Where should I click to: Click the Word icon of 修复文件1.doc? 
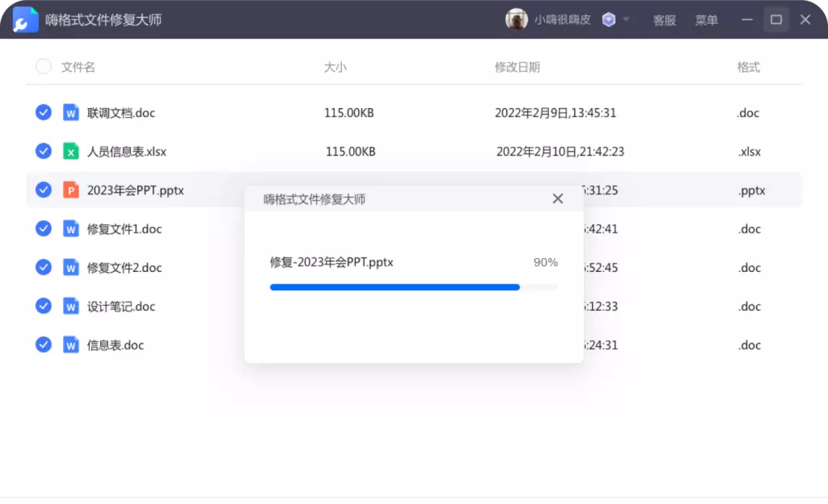pos(71,228)
